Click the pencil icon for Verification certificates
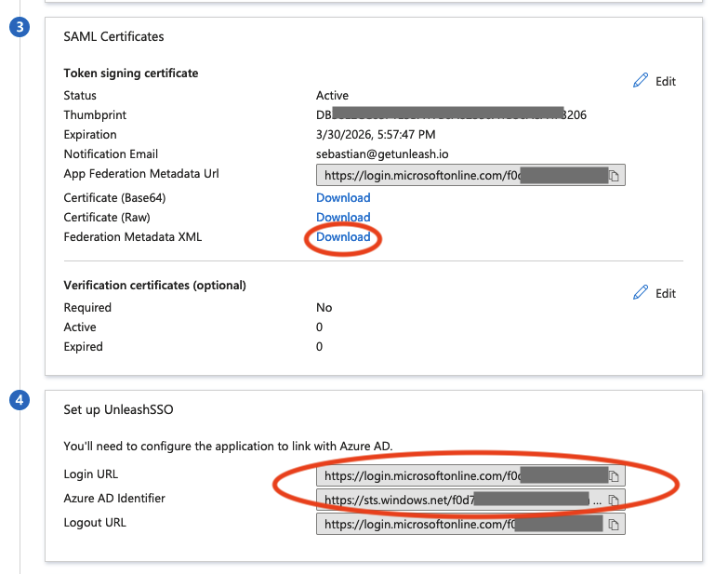The width and height of the screenshot is (728, 574). coord(640,293)
